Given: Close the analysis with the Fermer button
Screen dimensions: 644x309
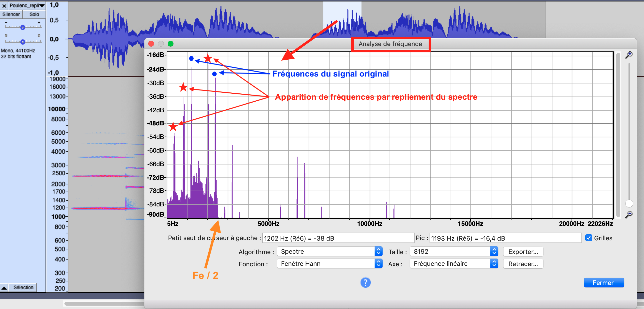Looking at the screenshot, I should point(604,283).
